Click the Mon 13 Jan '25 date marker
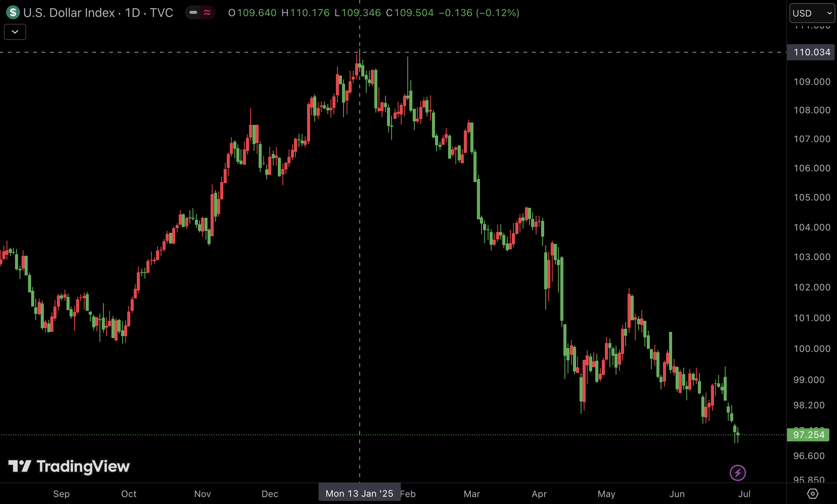The width and height of the screenshot is (837, 504). coord(359,493)
